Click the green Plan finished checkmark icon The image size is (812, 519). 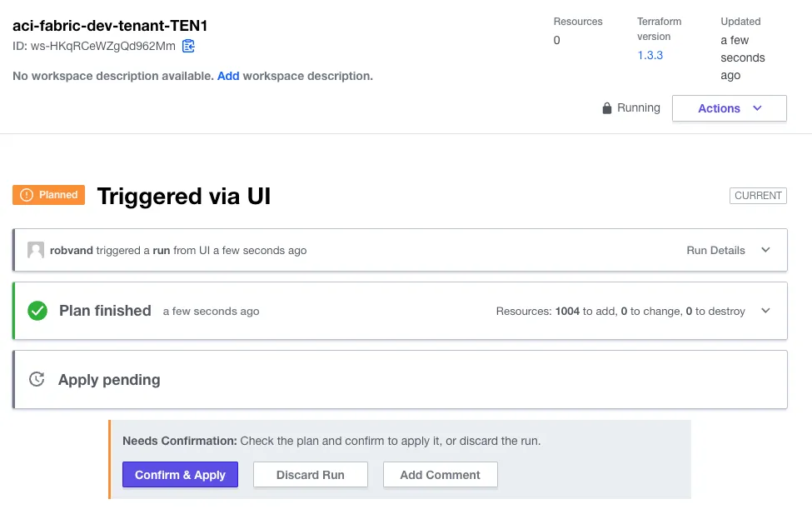(x=37, y=311)
